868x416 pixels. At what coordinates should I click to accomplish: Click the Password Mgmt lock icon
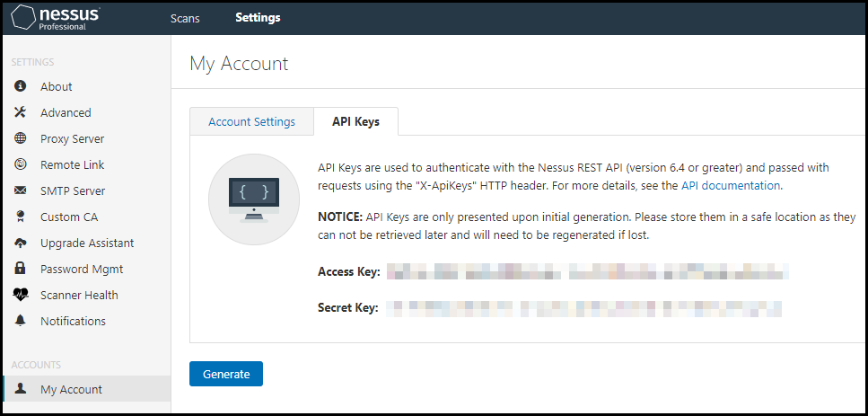pos(21,269)
